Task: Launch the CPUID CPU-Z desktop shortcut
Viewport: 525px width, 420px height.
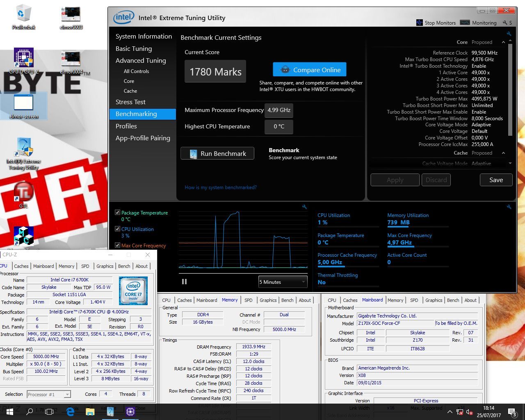Action: click(x=23, y=61)
